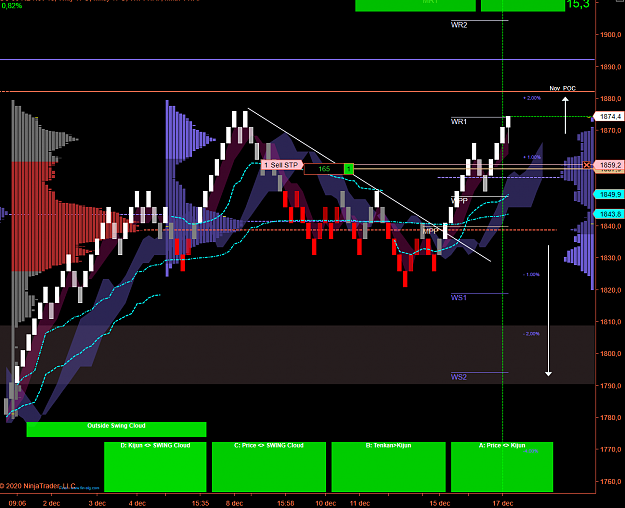Click the WS1 weekly support label
Viewport: 625px width, 508px height.
point(459,297)
